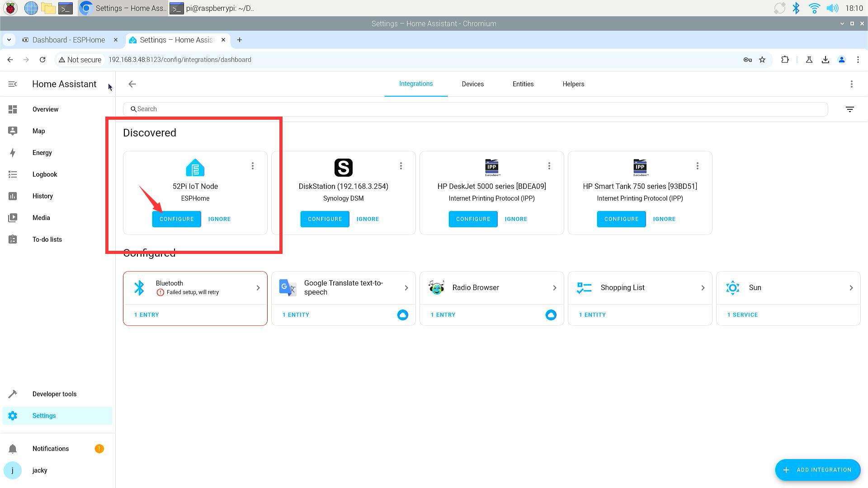Click the Bluetooth tray icon
Screen dimensions: 868x488
click(x=796, y=8)
